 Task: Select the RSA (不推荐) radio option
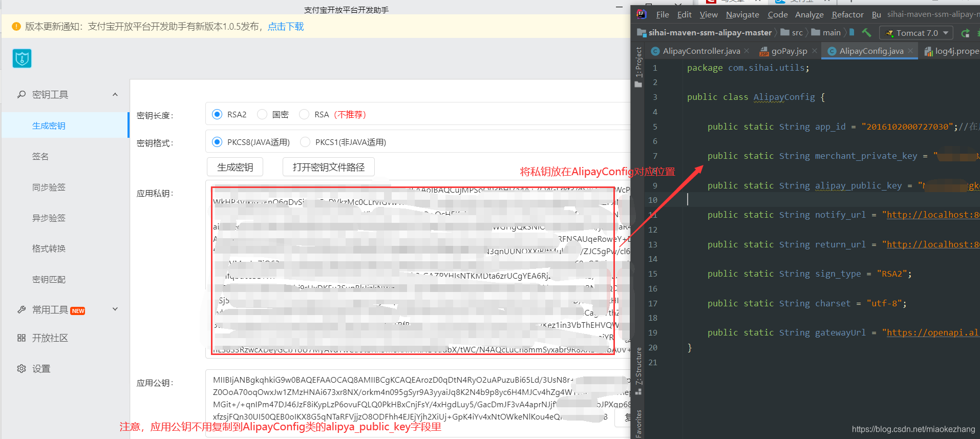coord(304,114)
